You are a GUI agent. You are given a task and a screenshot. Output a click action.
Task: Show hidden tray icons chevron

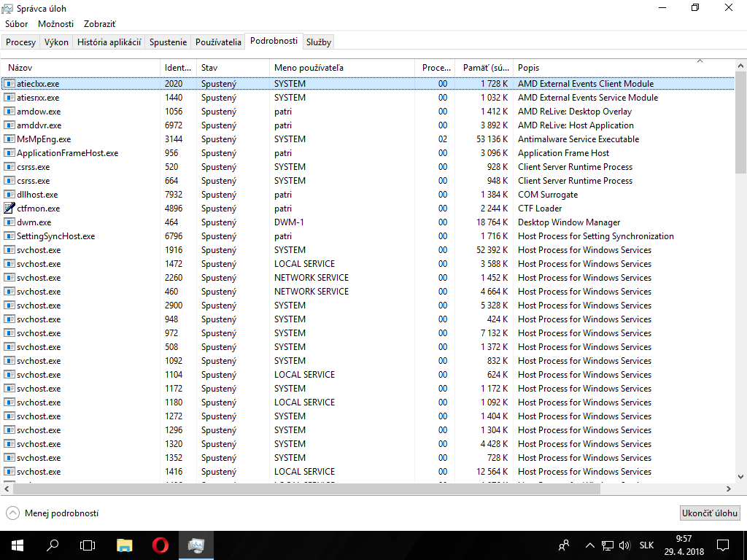point(589,545)
